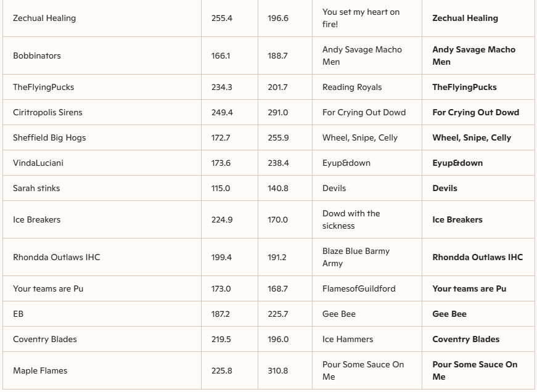Select the bold For Crying Out Dowd text
The width and height of the screenshot is (537, 392).
[475, 112]
